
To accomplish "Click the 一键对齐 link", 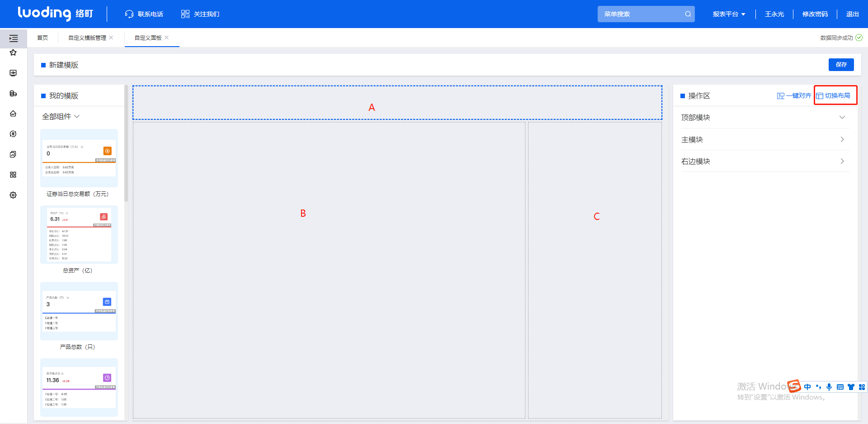I will click(x=794, y=96).
